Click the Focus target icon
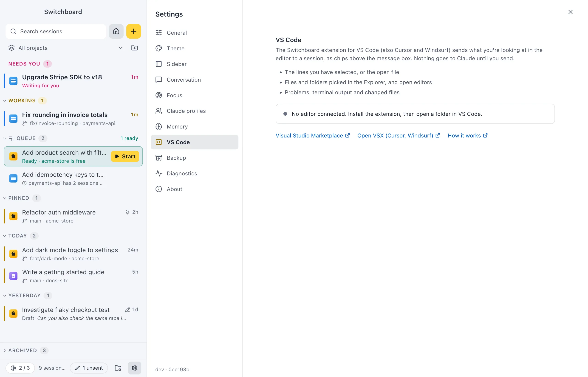The width and height of the screenshot is (588, 377). (x=159, y=95)
